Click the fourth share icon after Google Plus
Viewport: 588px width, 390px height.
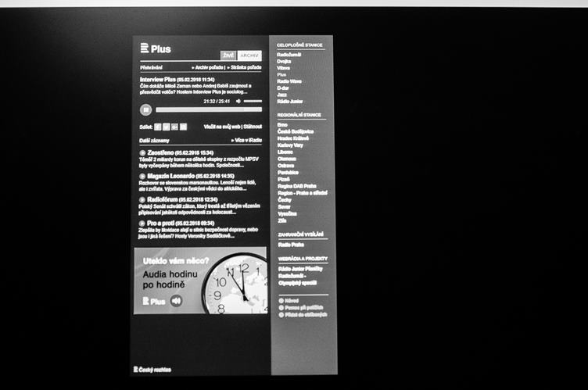point(184,127)
